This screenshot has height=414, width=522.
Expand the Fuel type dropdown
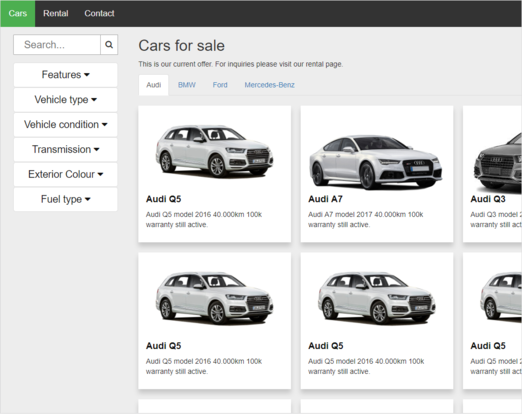tap(66, 199)
